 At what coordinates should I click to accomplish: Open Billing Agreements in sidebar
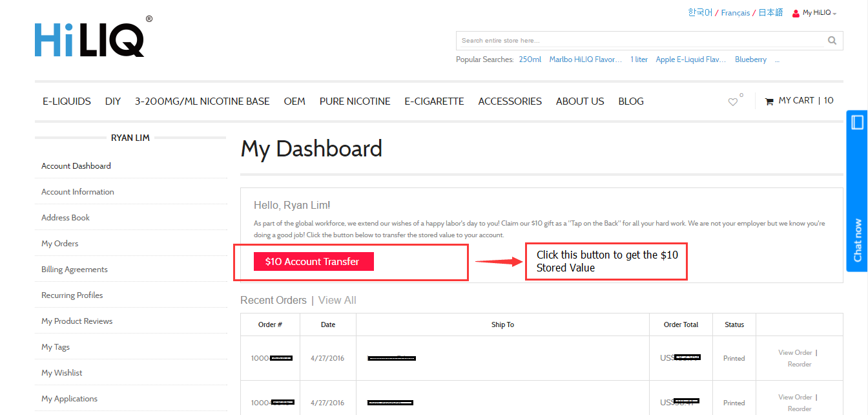tap(74, 270)
